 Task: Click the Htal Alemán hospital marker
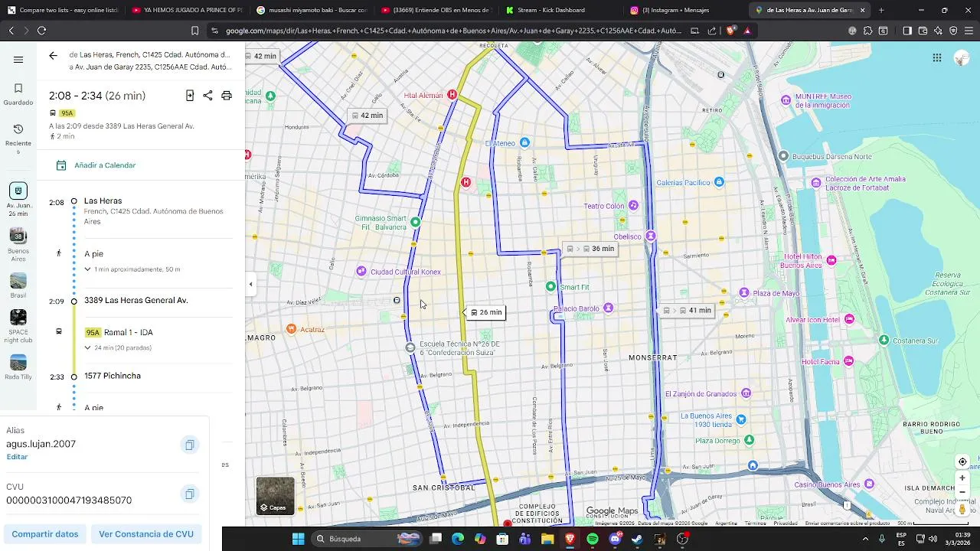tap(452, 94)
